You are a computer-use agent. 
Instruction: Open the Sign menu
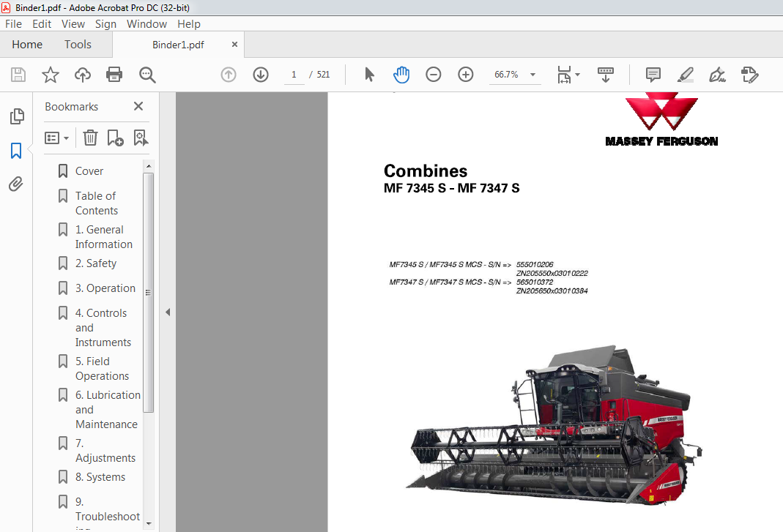[106, 24]
